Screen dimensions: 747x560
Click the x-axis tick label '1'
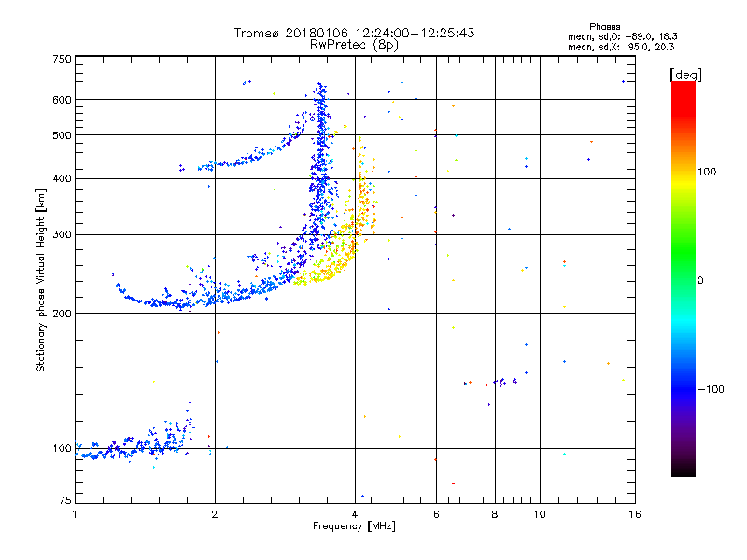click(x=75, y=514)
